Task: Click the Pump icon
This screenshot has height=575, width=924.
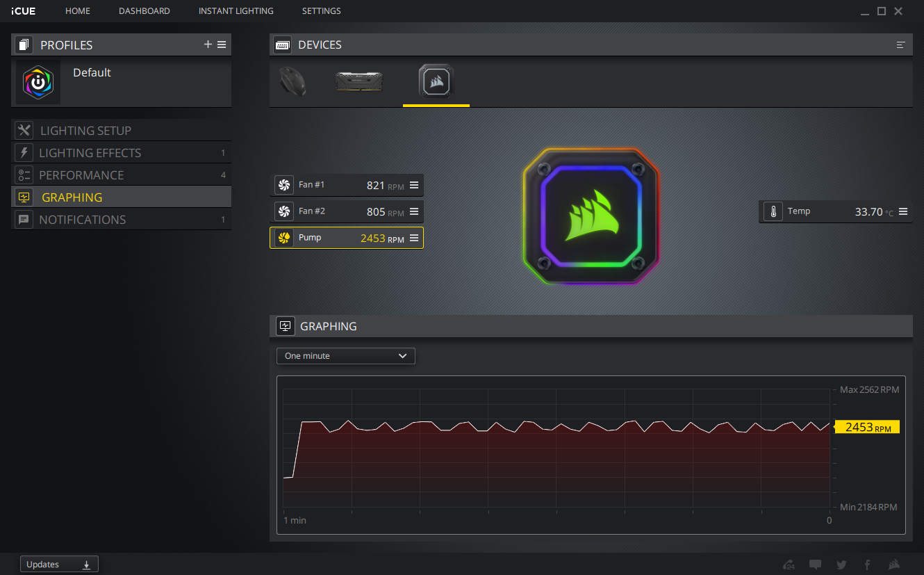Action: [283, 238]
